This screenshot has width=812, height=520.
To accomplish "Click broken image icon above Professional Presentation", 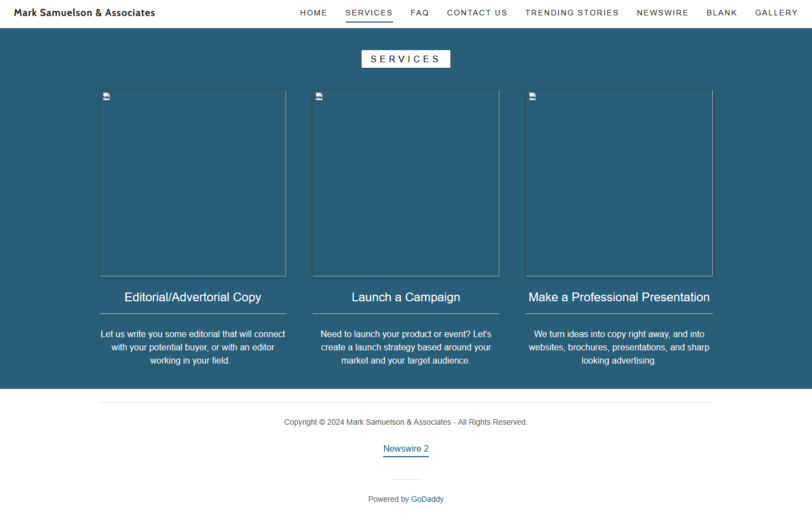I will [x=533, y=96].
